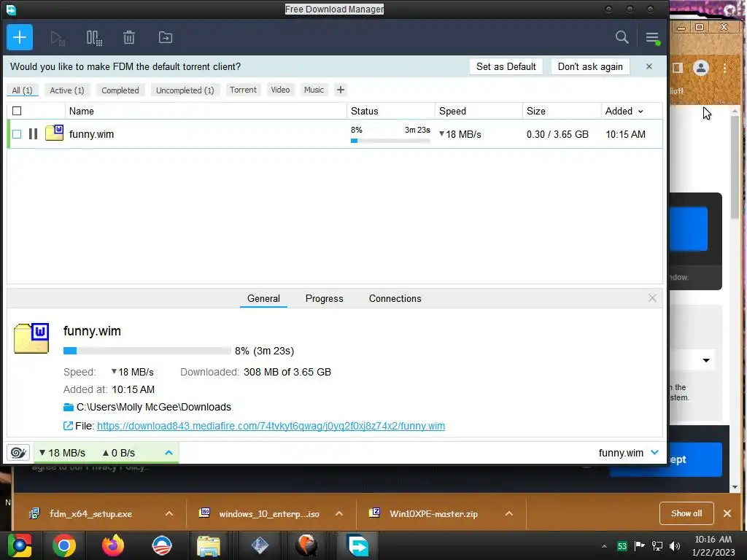Delete selected downloads with the trash icon
747x560 pixels.
tap(129, 37)
